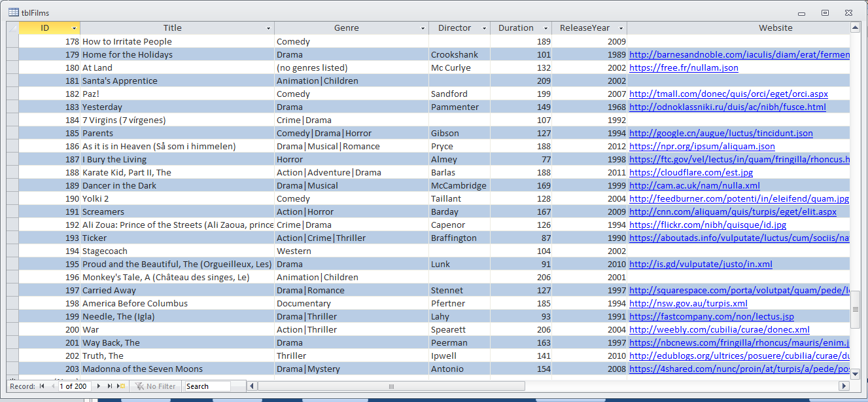
Task: Open the nsw.gov.au/turpis.xml link
Action: tap(688, 303)
